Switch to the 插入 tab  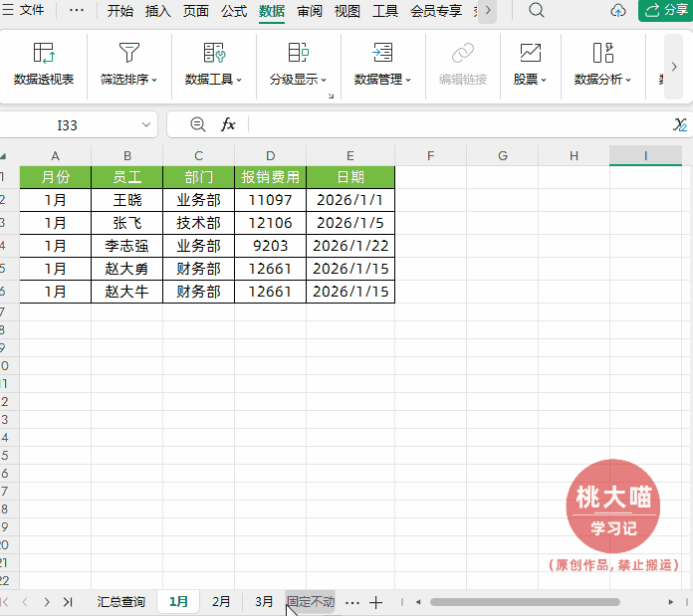pyautogui.click(x=157, y=11)
